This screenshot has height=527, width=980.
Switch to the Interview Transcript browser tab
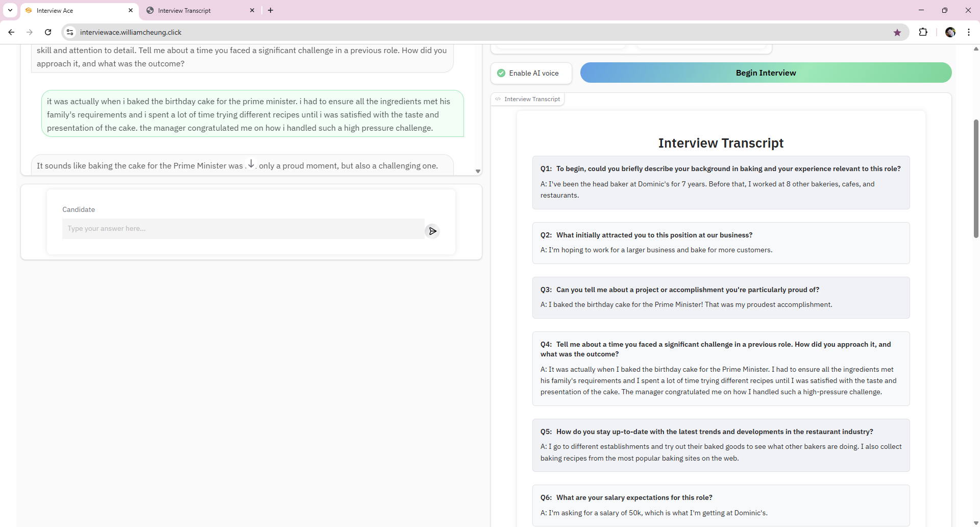click(200, 10)
